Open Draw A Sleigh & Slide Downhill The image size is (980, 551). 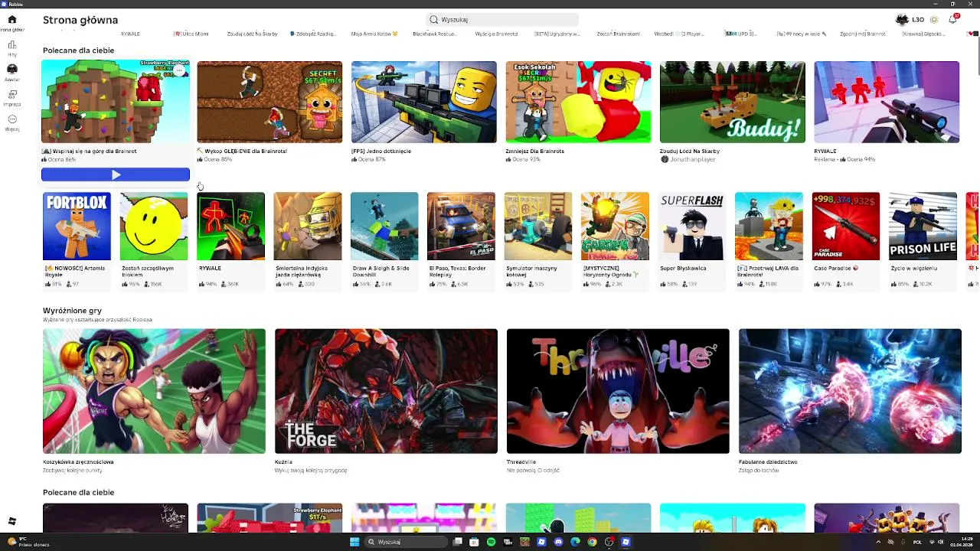tap(384, 226)
